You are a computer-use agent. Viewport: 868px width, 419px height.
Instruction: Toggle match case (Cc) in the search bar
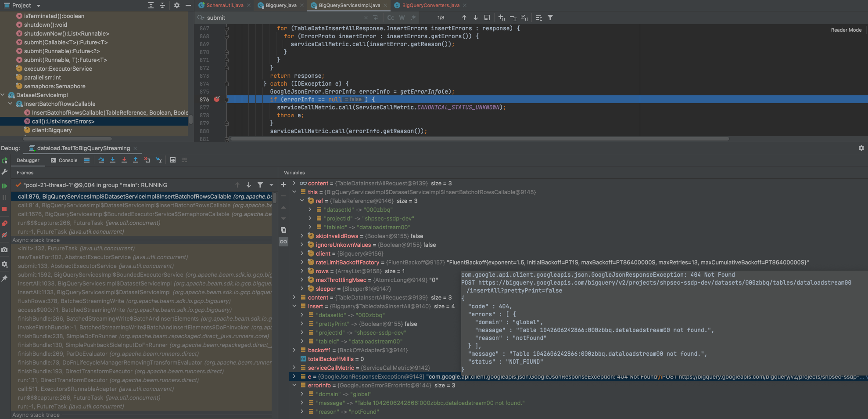[391, 18]
